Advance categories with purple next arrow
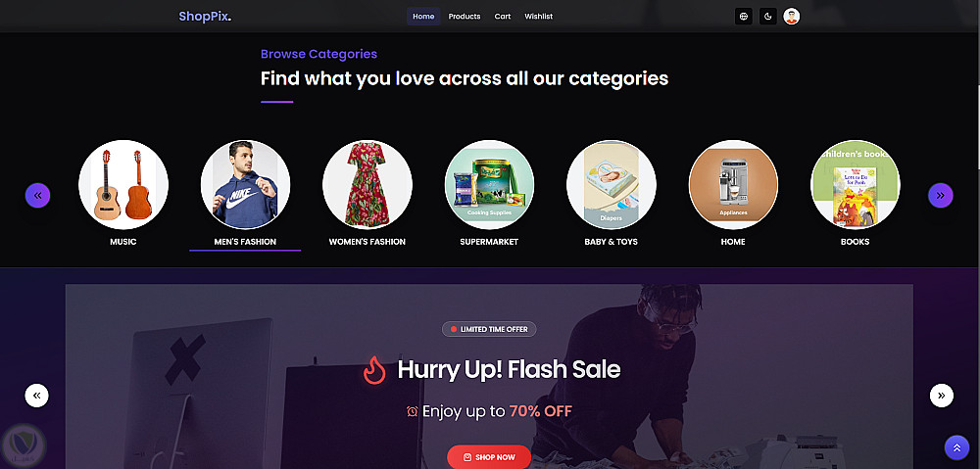Viewport: 980px width, 469px height. coord(941,196)
